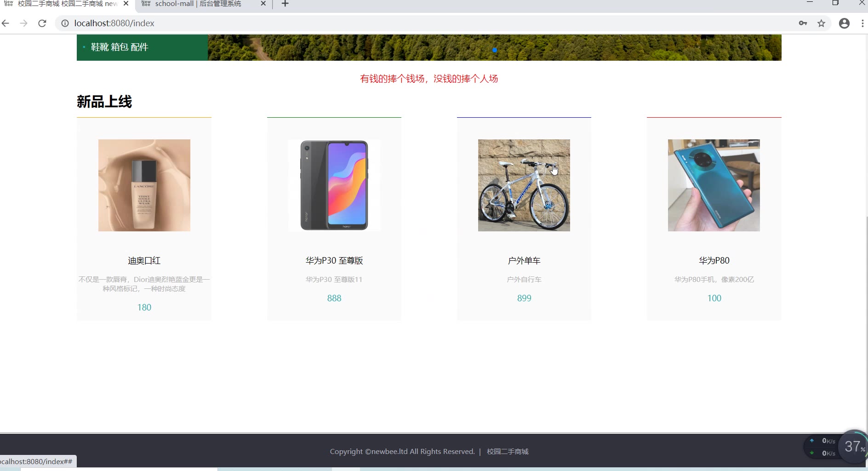
Task: Open a new tab with plus icon
Action: [x=285, y=4]
